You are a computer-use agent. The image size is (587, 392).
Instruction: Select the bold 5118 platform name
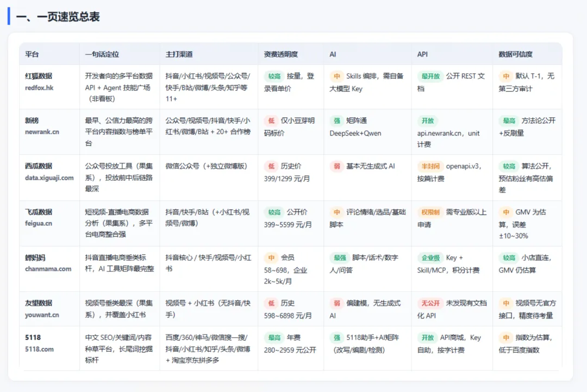[33, 337]
